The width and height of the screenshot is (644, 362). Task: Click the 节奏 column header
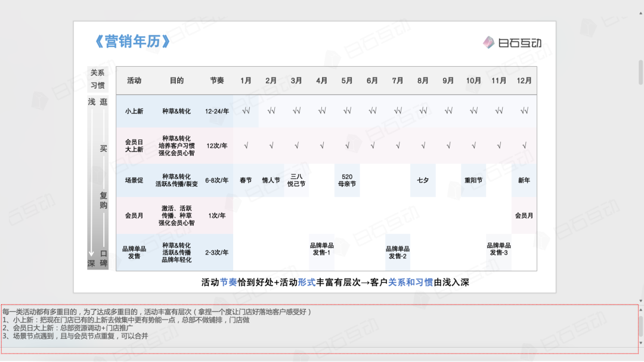pos(217,81)
